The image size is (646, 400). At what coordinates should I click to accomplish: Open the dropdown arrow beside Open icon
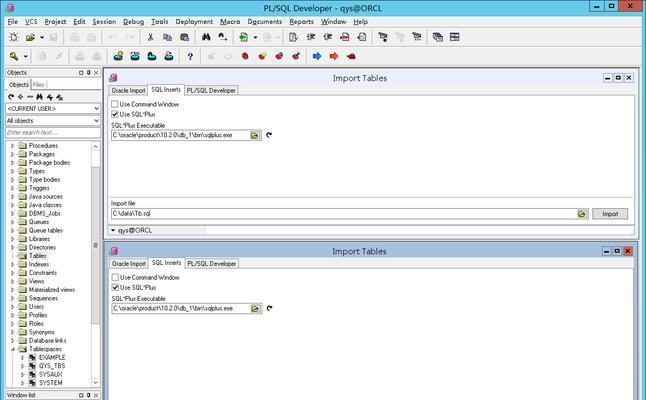pos(42,37)
